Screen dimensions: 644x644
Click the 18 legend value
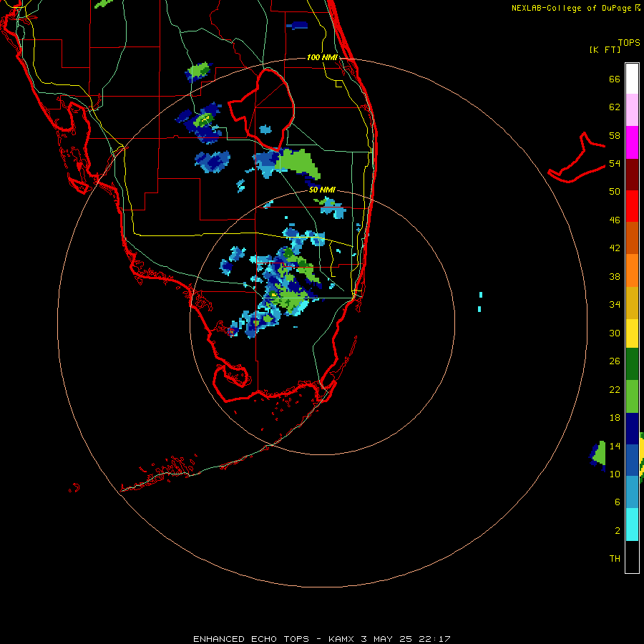click(615, 418)
